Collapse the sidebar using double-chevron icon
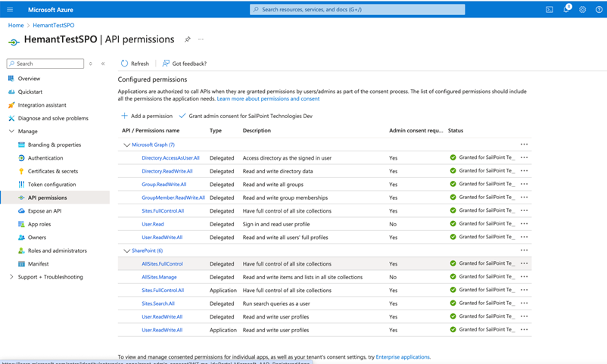 pyautogui.click(x=103, y=64)
